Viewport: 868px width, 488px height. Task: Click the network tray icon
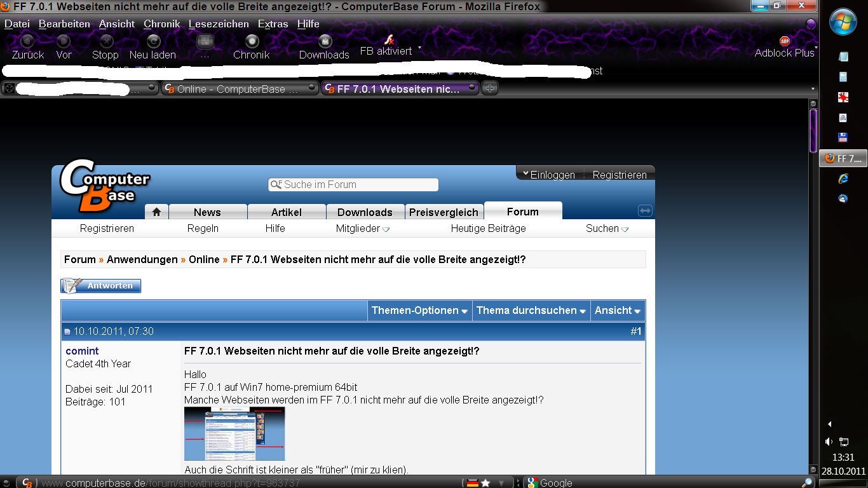tap(844, 442)
